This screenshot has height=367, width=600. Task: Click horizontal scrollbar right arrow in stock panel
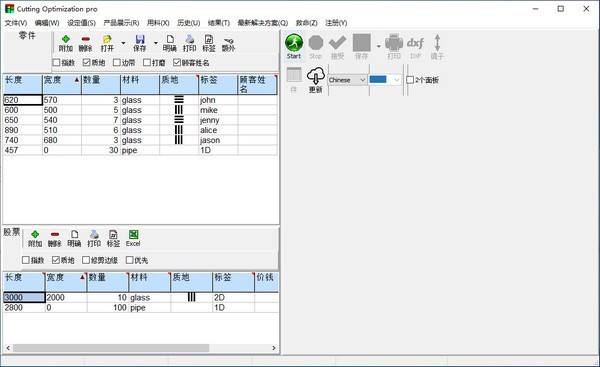(x=274, y=348)
